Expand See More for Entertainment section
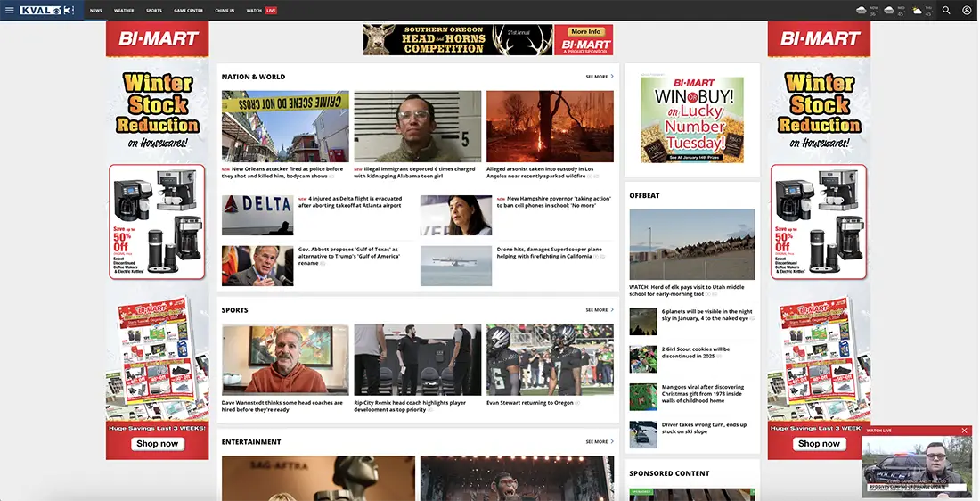This screenshot has width=980, height=501. (x=600, y=441)
